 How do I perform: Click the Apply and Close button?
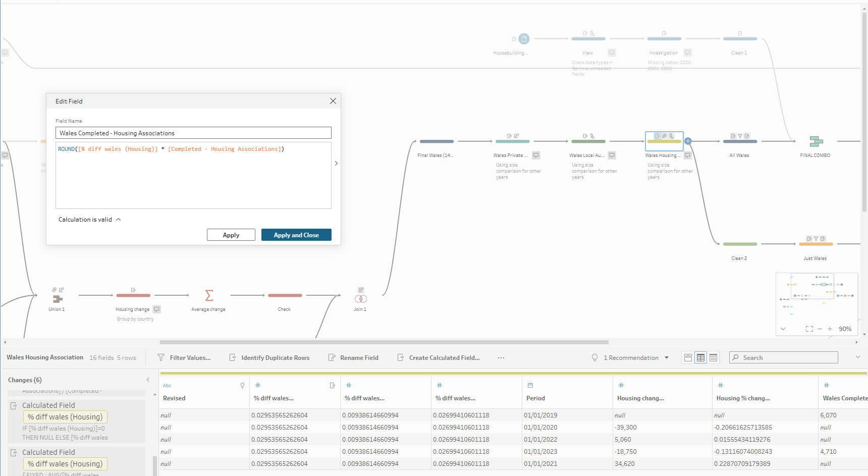pos(296,235)
